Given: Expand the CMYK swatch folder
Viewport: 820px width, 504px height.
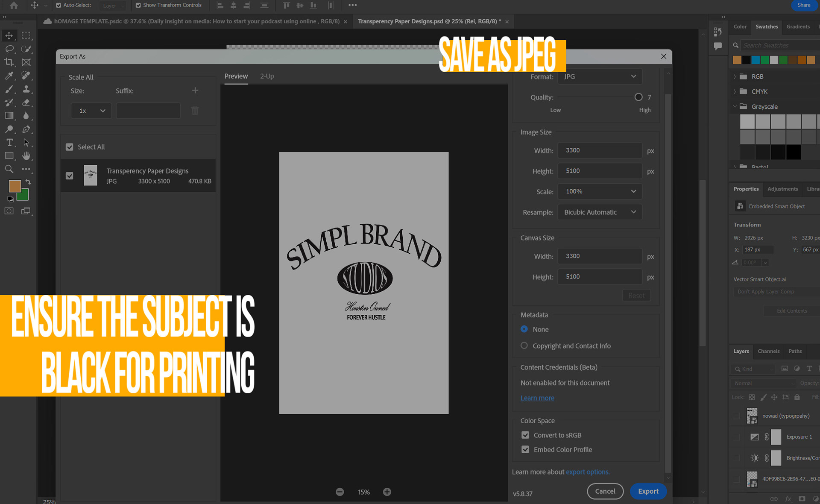Looking at the screenshot, I should click(735, 91).
